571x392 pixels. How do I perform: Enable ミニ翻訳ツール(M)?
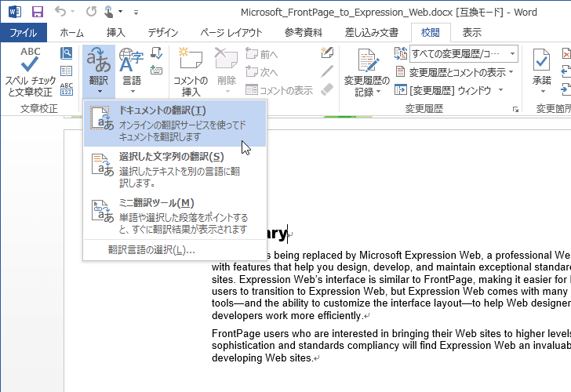[x=175, y=216]
